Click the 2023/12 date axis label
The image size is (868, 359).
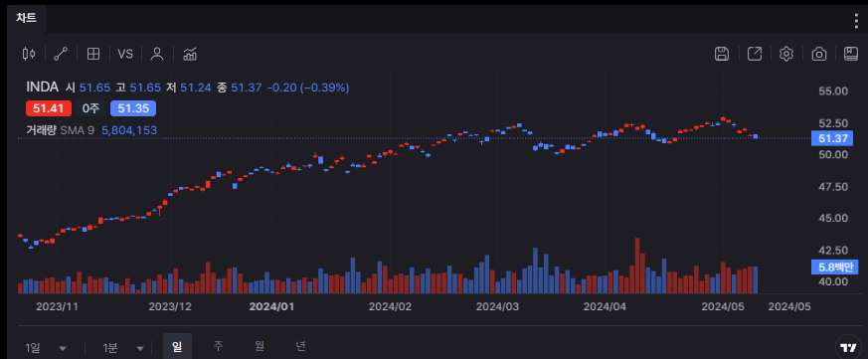(x=170, y=306)
